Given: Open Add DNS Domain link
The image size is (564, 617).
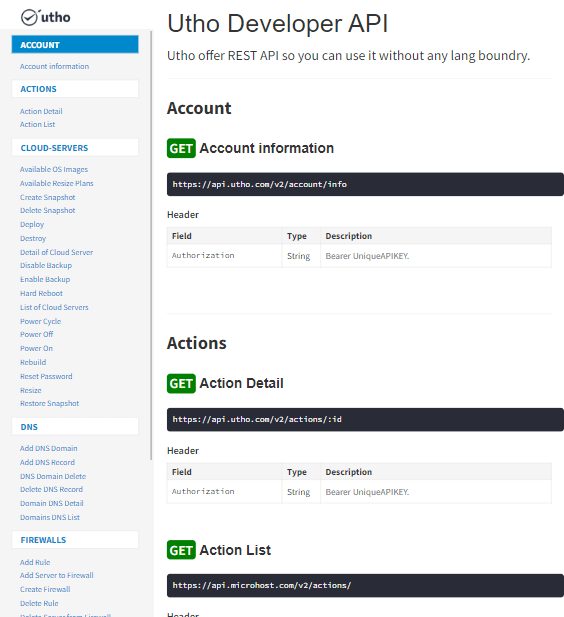Looking at the screenshot, I should pyautogui.click(x=49, y=448).
